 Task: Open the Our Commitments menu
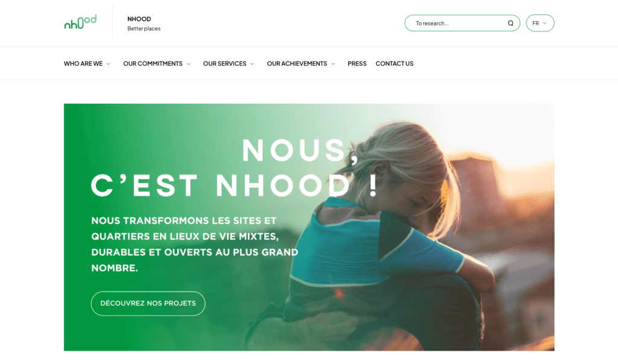[x=153, y=63]
